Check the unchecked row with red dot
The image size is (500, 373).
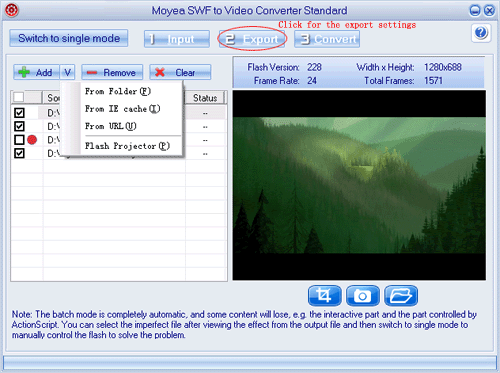click(19, 140)
